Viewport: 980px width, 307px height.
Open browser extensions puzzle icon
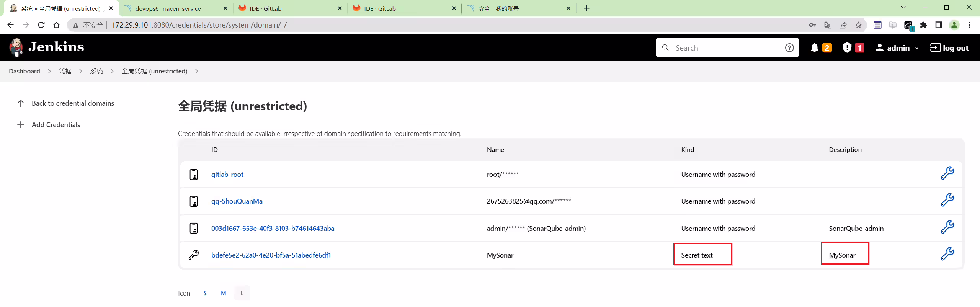pos(924,25)
